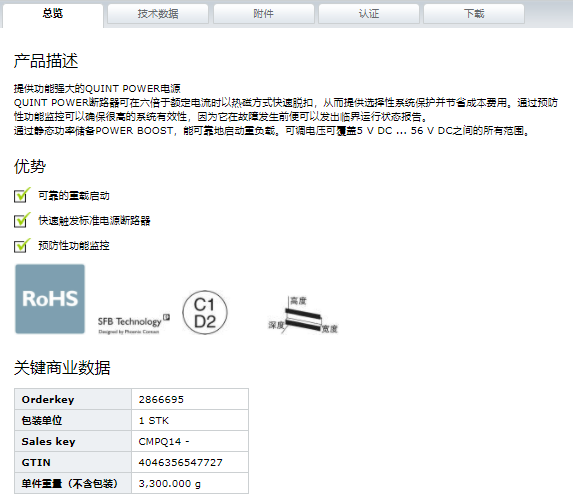The image size is (573, 498).
Task: Select the 总览 overview tab
Action: [x=53, y=15]
